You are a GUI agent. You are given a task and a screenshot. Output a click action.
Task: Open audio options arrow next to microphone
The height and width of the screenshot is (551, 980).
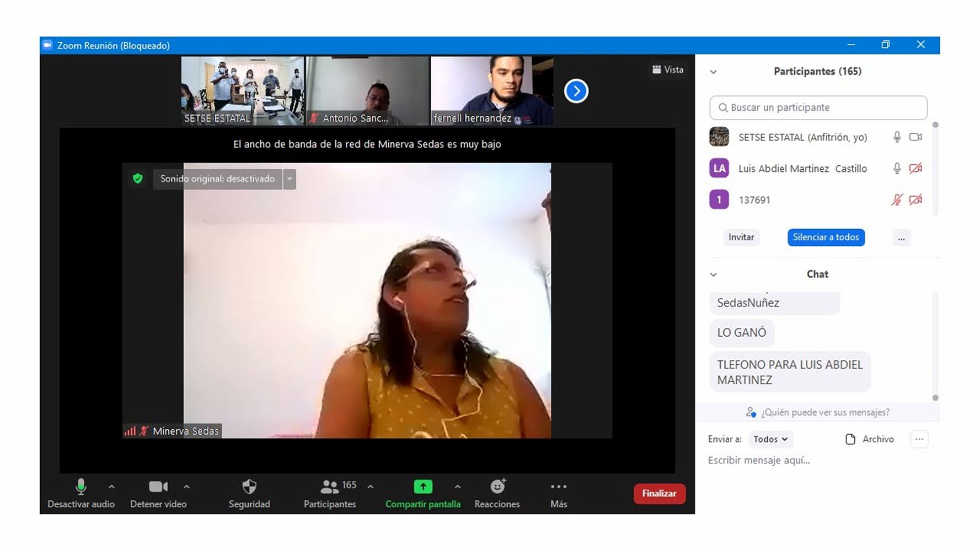coord(111,487)
